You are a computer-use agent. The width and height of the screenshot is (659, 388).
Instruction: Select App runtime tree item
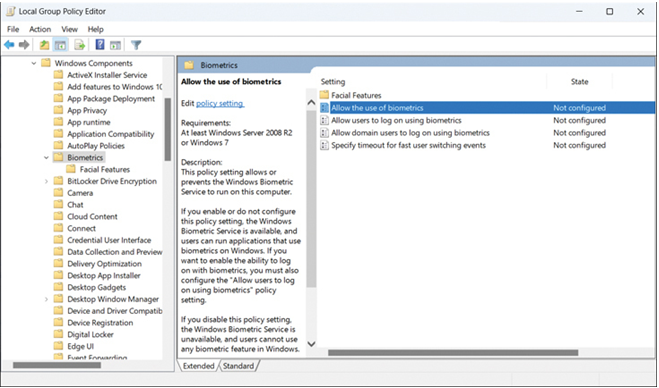(x=89, y=122)
